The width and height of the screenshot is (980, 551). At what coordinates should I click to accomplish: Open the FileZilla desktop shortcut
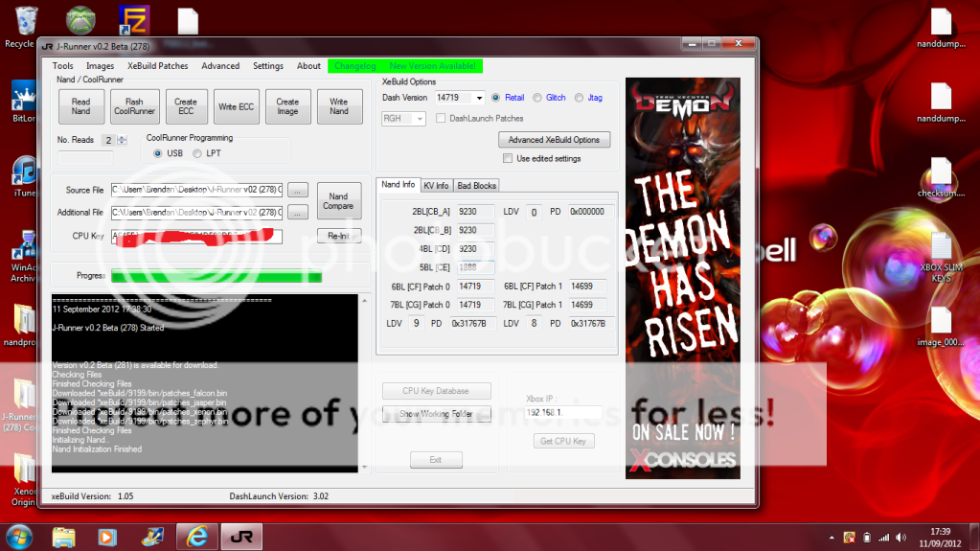pyautogui.click(x=133, y=19)
